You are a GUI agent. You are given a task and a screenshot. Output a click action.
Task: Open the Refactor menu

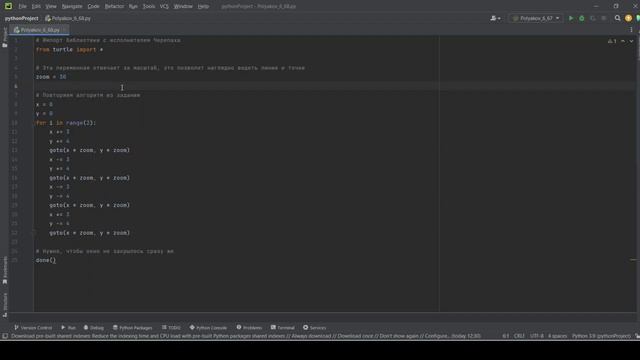114,6
